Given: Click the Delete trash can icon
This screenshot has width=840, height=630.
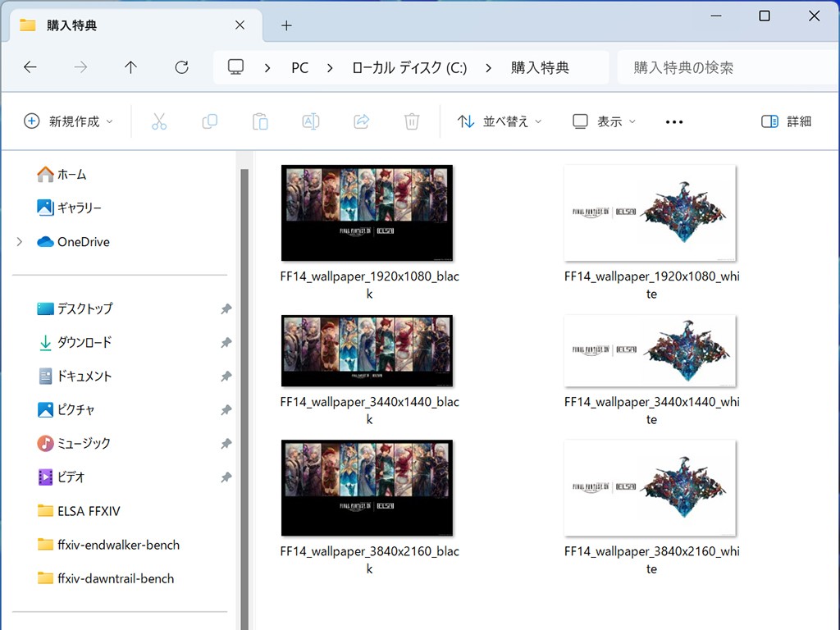Looking at the screenshot, I should coord(412,121).
